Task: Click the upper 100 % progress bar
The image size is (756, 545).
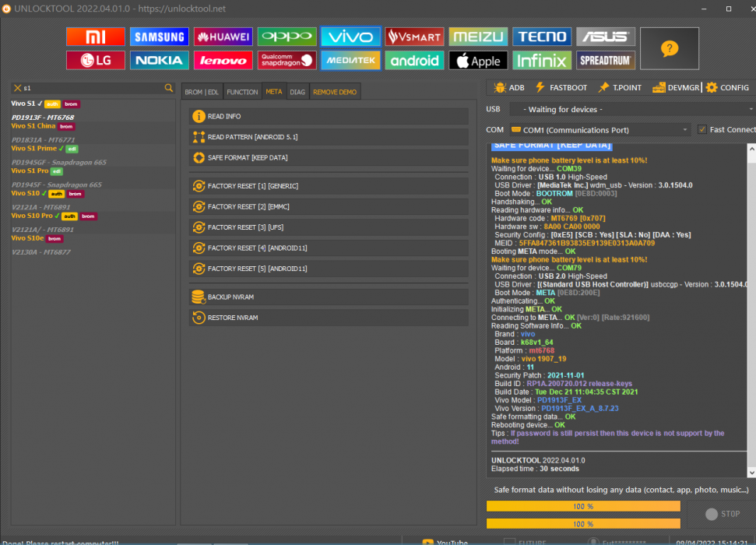Action: tap(583, 506)
